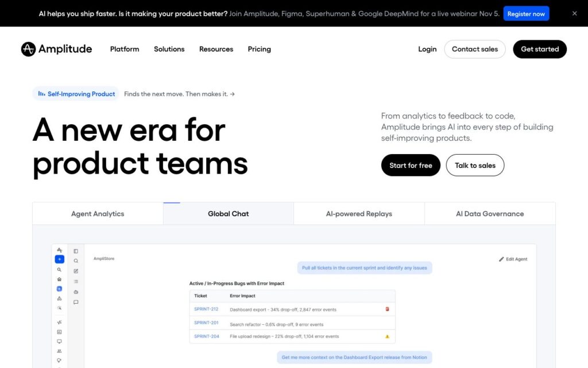Image resolution: width=588 pixels, height=368 pixels.
Task: Click the red alert icon on the SPRINT-212 row
Action: tap(387, 309)
